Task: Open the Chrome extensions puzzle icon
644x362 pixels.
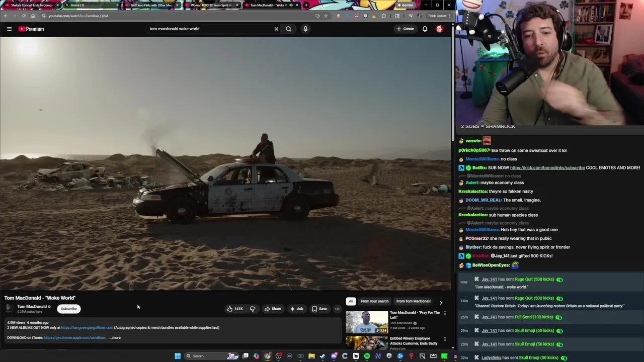Action: pos(384,16)
